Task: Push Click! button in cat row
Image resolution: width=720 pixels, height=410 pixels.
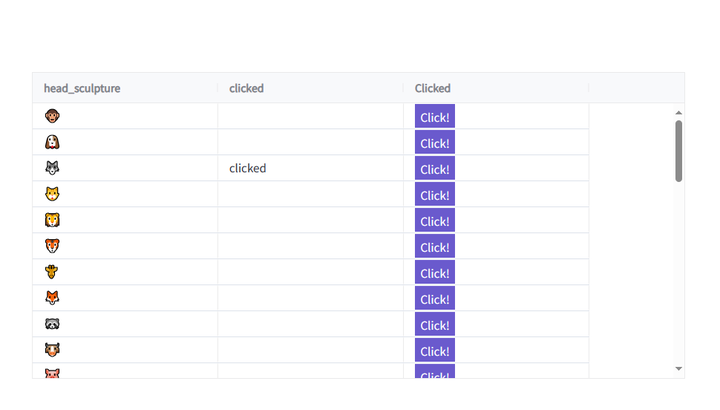Action: coord(435,195)
